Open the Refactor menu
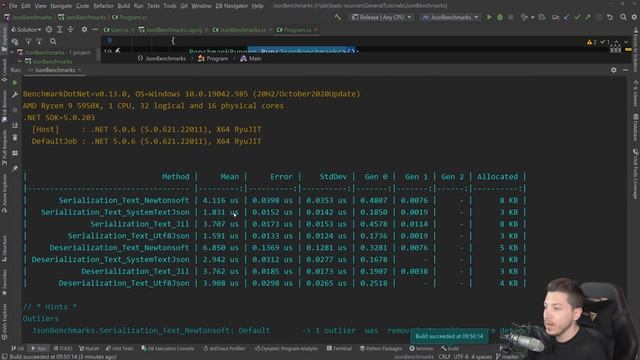Viewport: 640px width, 360px height. pos(103,6)
